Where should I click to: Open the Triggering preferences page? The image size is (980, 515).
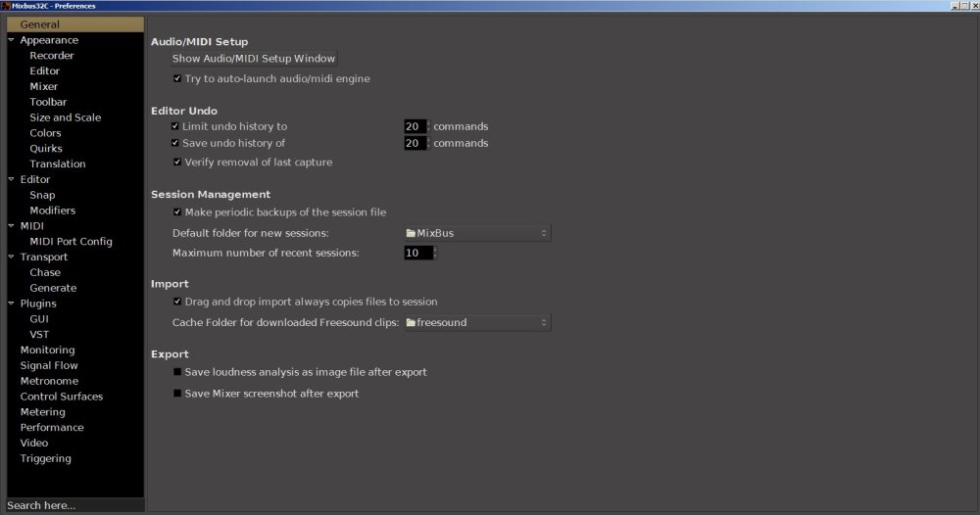click(x=46, y=458)
